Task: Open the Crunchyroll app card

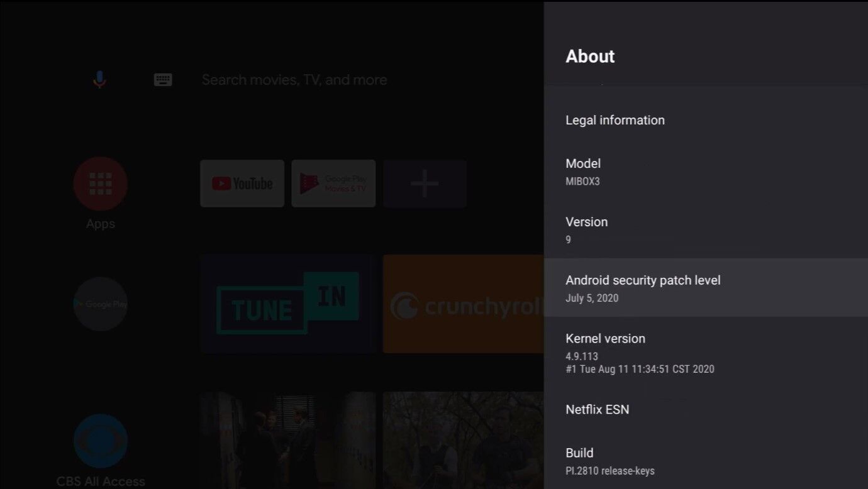Action: 464,304
